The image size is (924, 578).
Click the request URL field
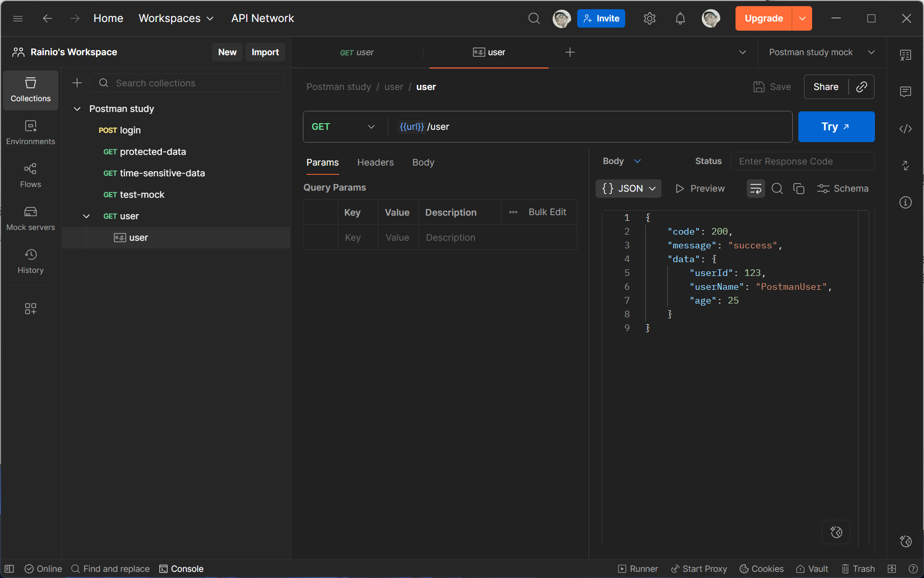click(x=590, y=127)
